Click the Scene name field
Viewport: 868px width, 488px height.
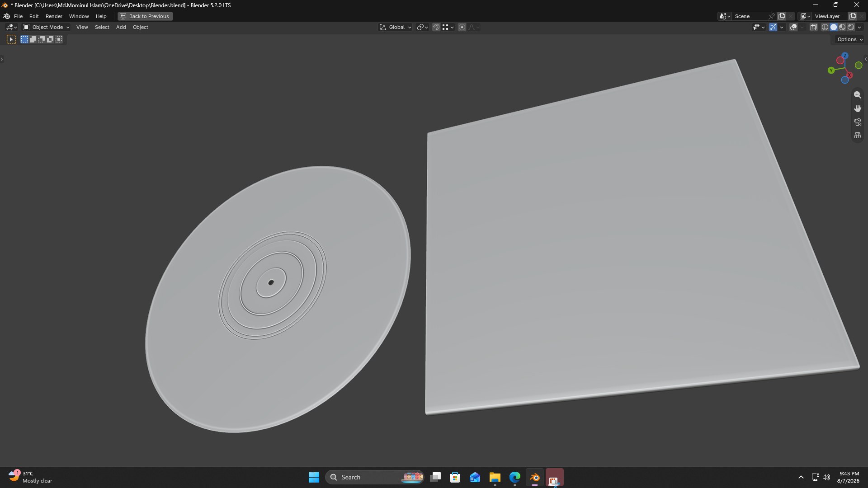[x=750, y=16]
